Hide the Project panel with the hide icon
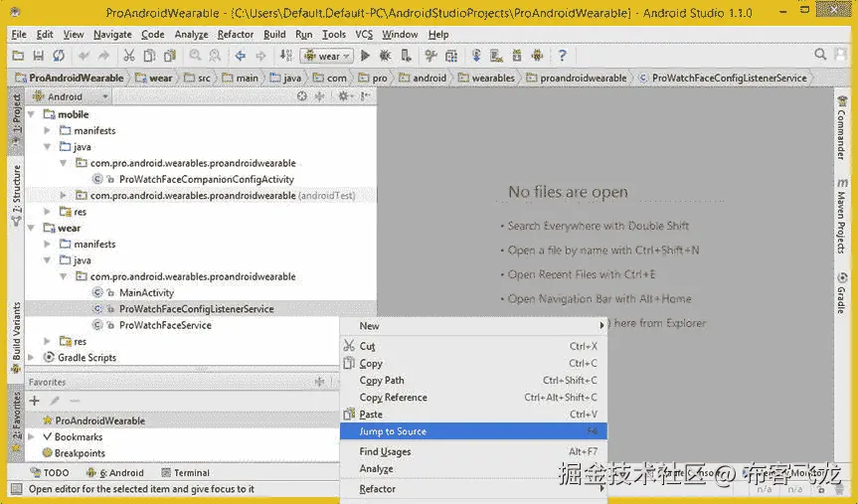 pos(365,96)
